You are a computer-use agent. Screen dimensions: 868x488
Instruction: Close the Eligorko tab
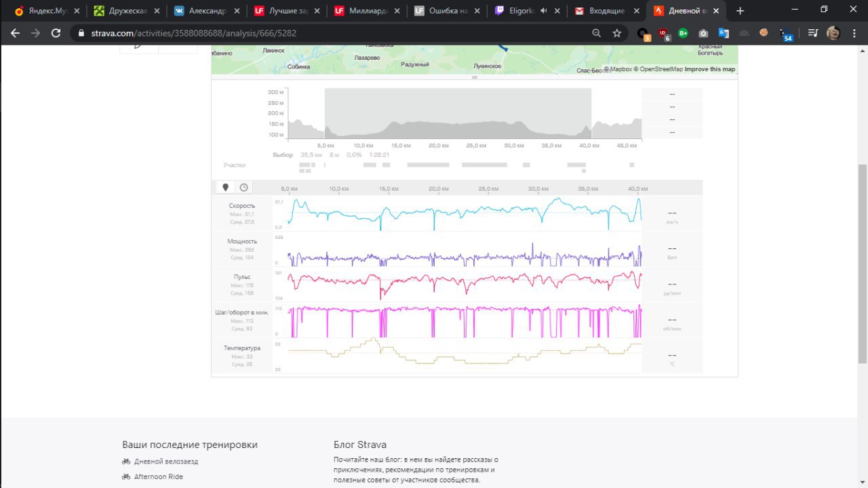point(557,11)
